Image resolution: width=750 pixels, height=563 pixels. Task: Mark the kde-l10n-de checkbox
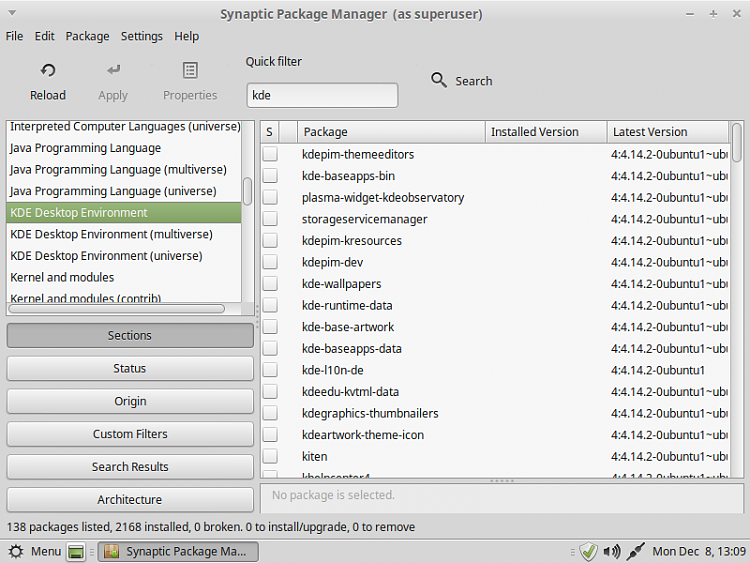click(x=270, y=370)
